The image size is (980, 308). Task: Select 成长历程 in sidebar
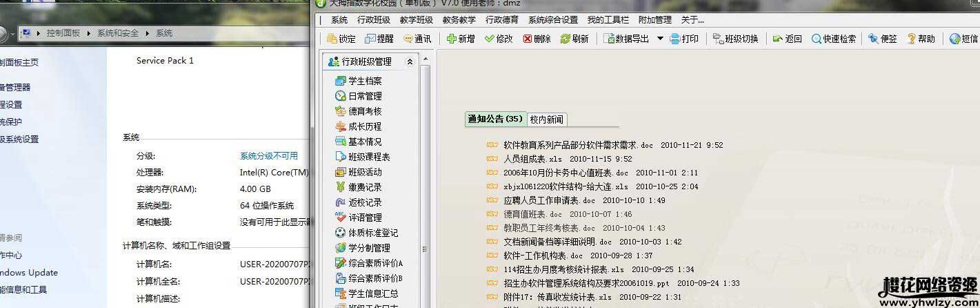pyautogui.click(x=358, y=126)
